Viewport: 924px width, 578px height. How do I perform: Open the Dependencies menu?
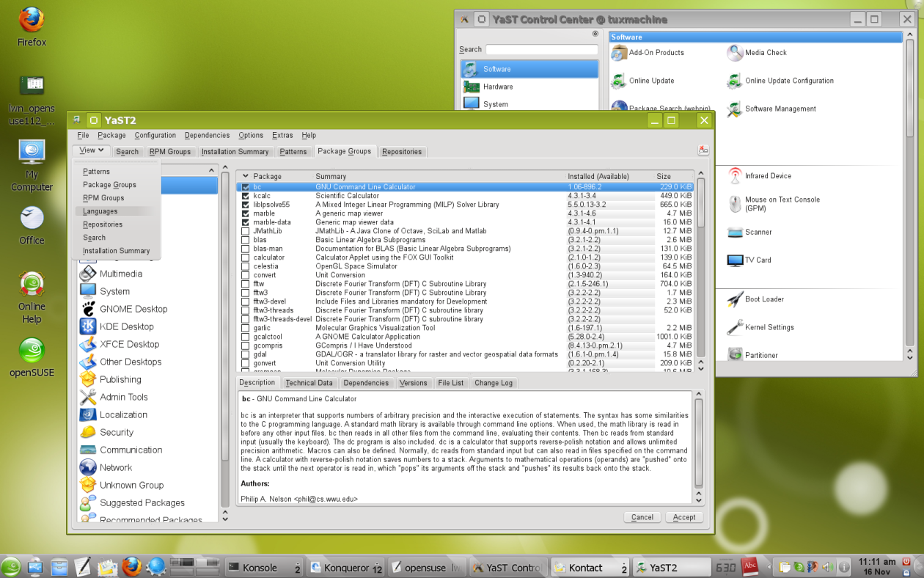[x=207, y=135]
